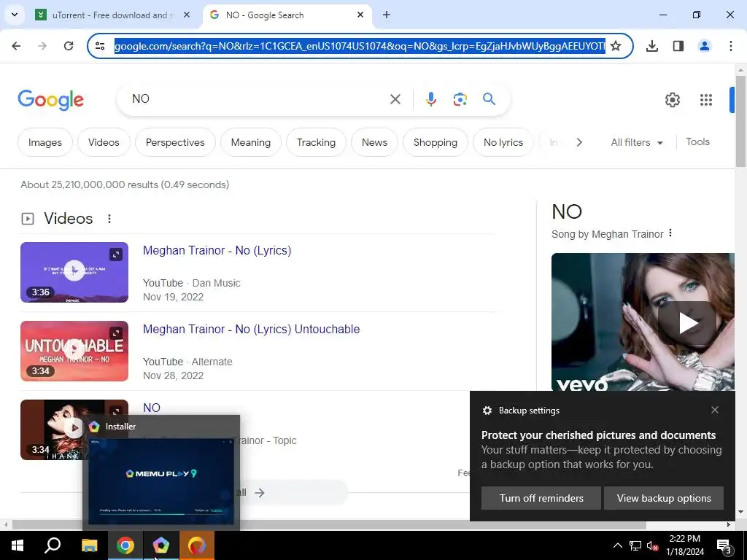Open Meghan Trainor - No (Lyrics) link
Screen dimensions: 747x560
(217, 251)
